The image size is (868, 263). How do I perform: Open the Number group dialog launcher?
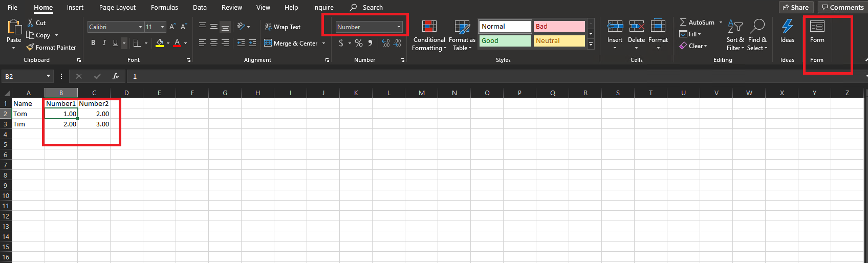[x=402, y=60]
